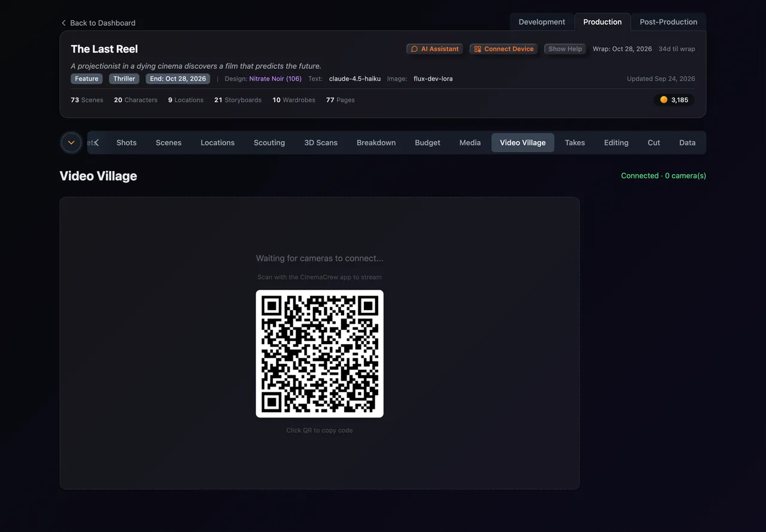This screenshot has width=766, height=532.
Task: Click the 73 Scenes stat
Action: 87,100
